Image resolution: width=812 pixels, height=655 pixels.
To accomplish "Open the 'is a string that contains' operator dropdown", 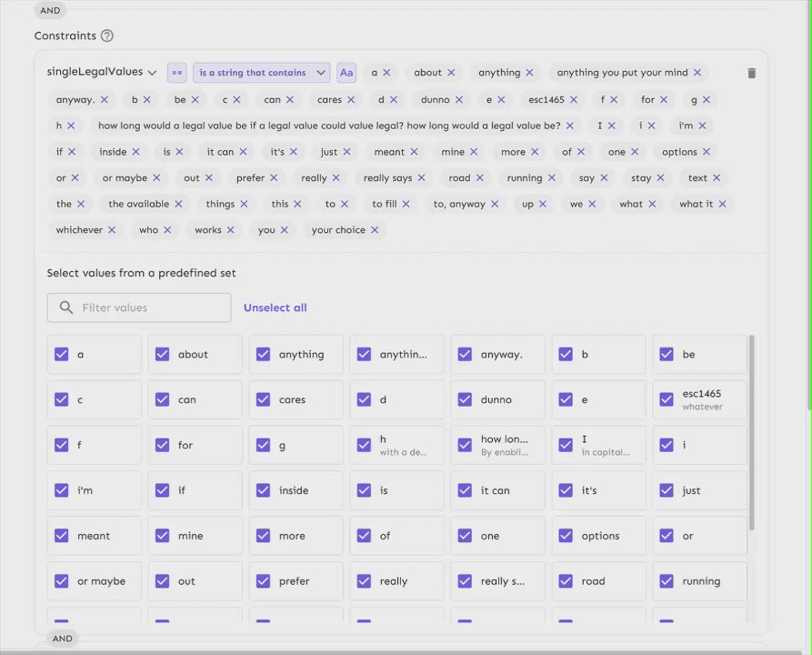I will [x=262, y=73].
